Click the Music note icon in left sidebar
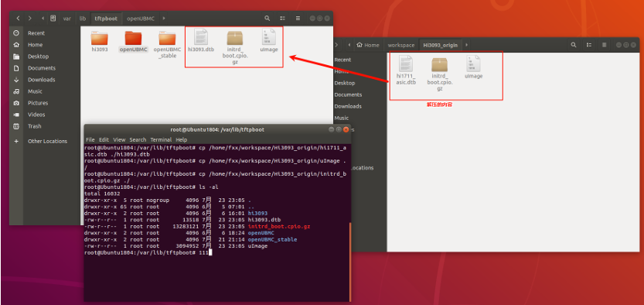Screen dimensions: 644x305 coord(16,91)
